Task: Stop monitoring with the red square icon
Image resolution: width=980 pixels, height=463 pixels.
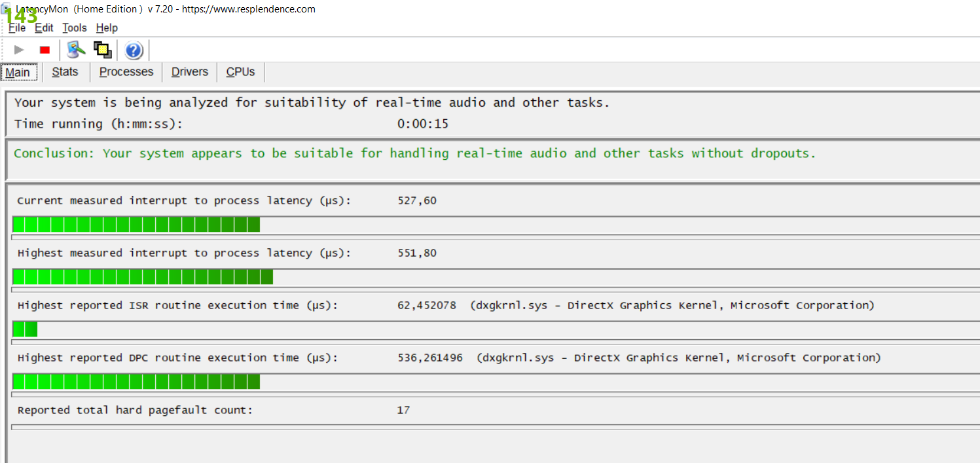Action: point(45,50)
